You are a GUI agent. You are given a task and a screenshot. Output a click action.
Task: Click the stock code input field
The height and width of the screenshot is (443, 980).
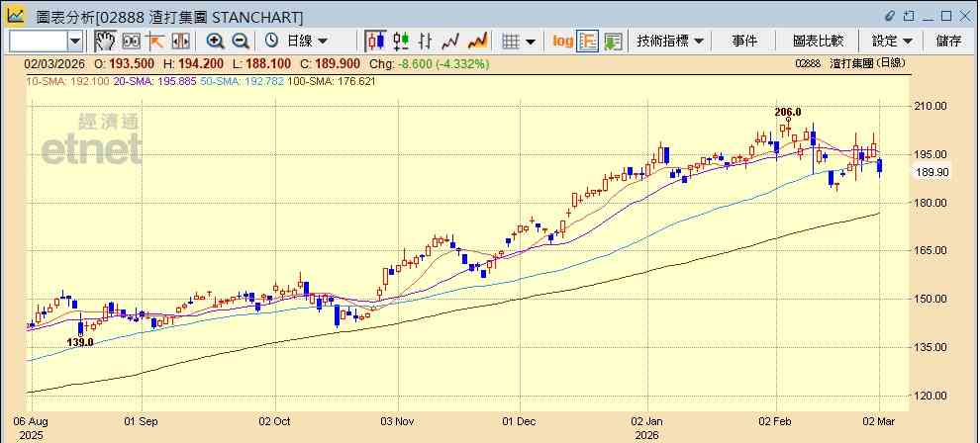tap(39, 42)
